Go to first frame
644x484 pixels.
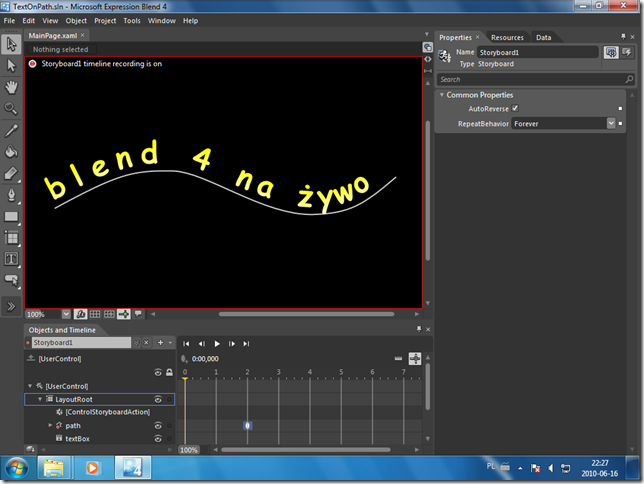[186, 343]
